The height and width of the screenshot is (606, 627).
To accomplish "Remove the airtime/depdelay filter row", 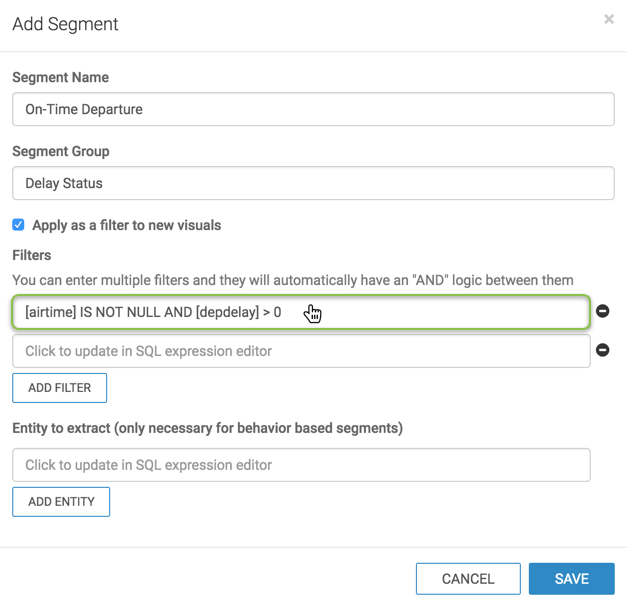I will tap(603, 311).
